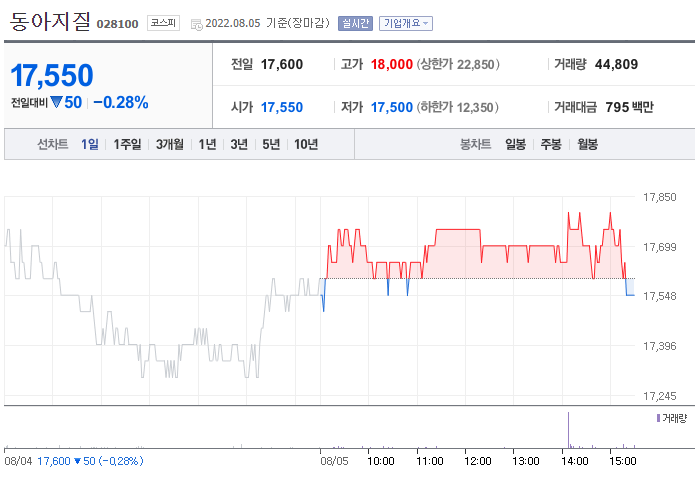
Task: Select the 1일 line chart tab
Action: click(90, 144)
